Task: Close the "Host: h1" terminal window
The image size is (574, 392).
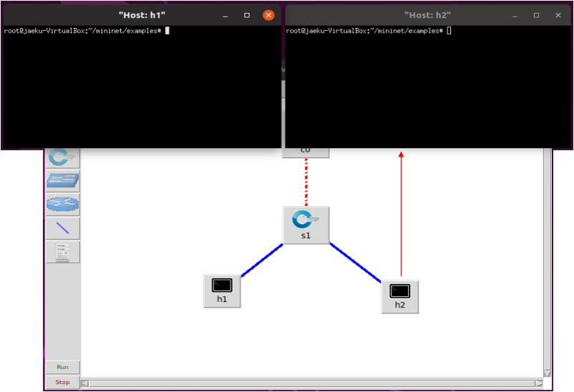Action: pos(268,15)
